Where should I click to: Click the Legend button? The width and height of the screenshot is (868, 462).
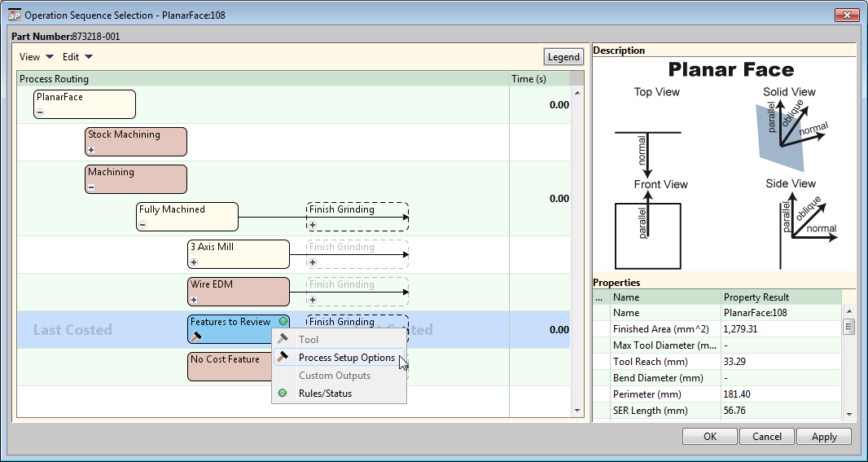click(563, 57)
